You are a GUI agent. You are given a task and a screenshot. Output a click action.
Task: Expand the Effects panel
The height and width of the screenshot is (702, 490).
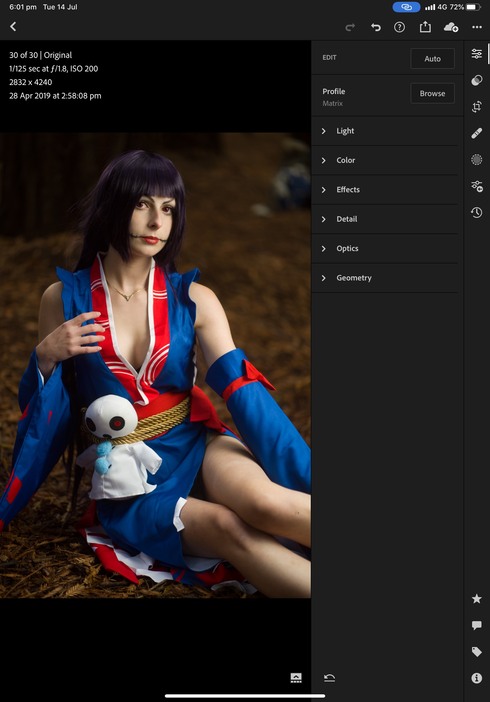385,189
